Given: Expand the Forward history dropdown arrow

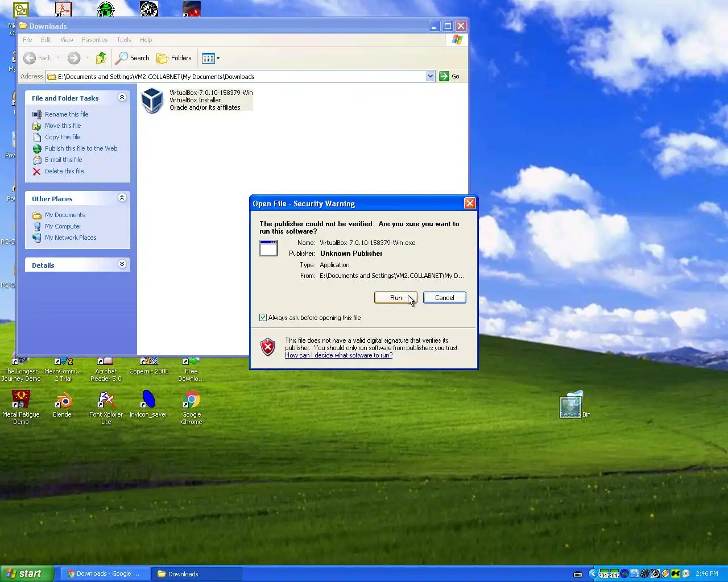Looking at the screenshot, I should click(87, 58).
